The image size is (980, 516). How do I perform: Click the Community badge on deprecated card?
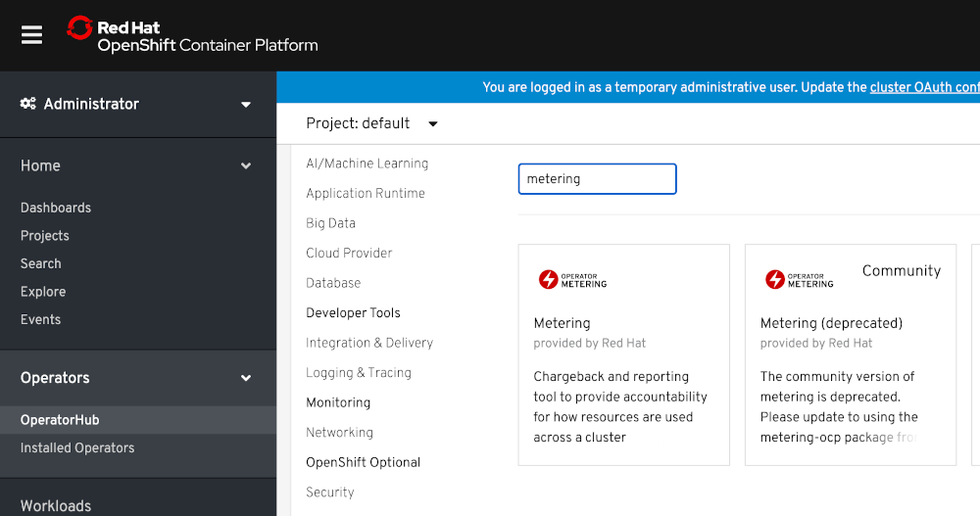coord(902,270)
